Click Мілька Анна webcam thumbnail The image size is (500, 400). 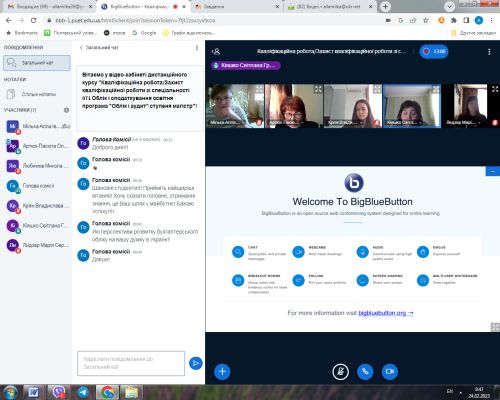click(235, 106)
